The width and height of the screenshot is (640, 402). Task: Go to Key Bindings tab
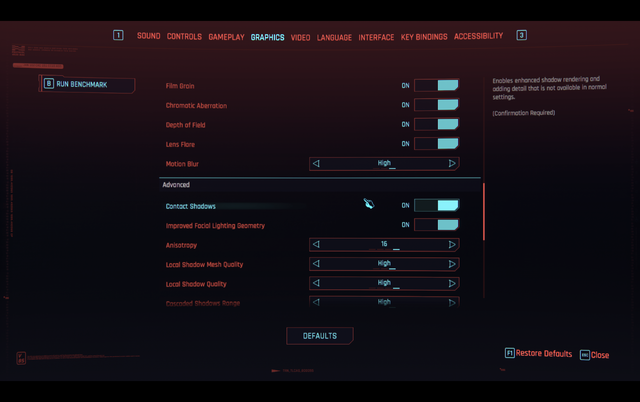click(x=424, y=37)
